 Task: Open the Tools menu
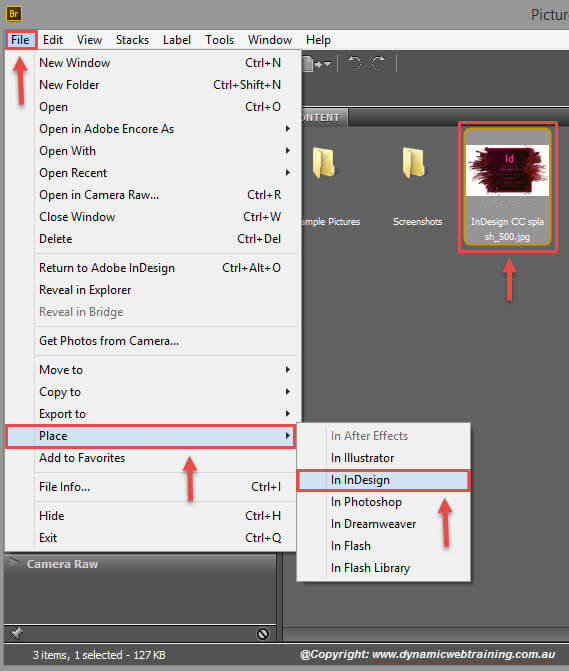coord(219,40)
